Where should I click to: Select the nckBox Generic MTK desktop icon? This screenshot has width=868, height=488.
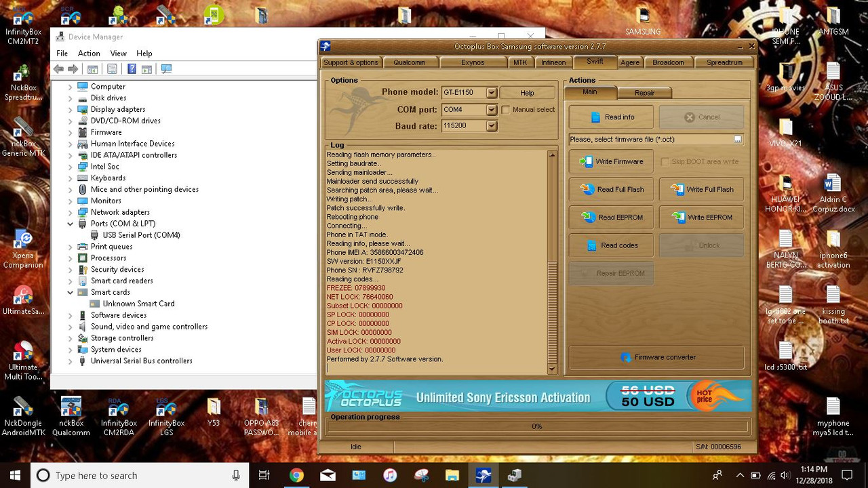[24, 138]
